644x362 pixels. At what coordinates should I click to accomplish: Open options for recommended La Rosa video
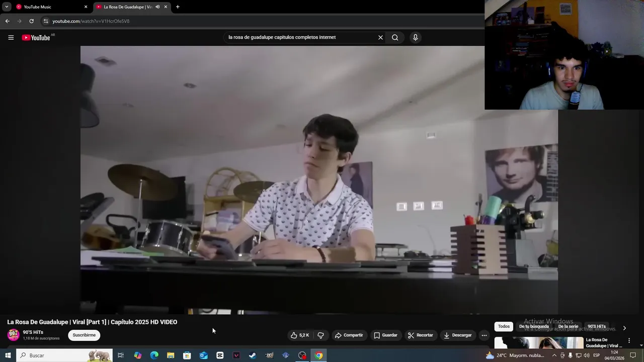tap(629, 341)
